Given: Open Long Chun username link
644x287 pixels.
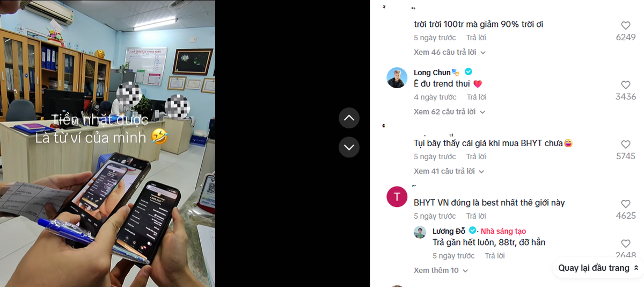Looking at the screenshot, I should click(432, 73).
